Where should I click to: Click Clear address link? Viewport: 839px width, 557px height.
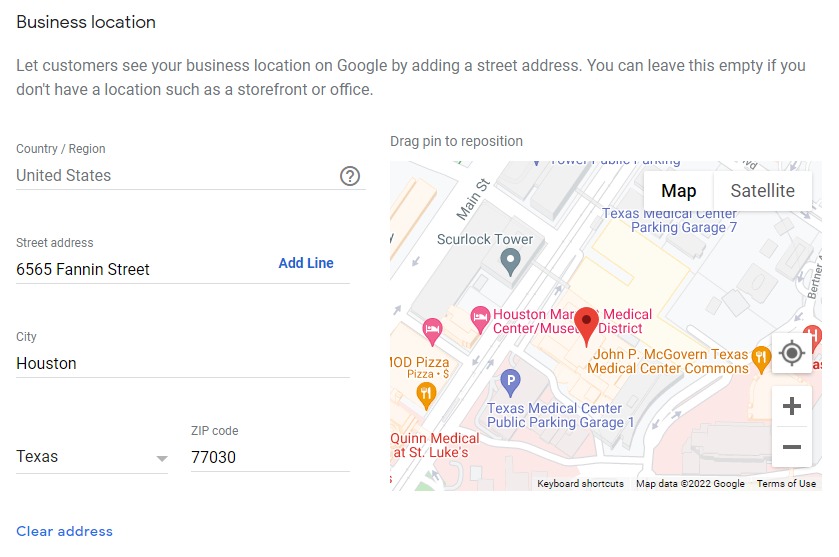click(x=65, y=531)
